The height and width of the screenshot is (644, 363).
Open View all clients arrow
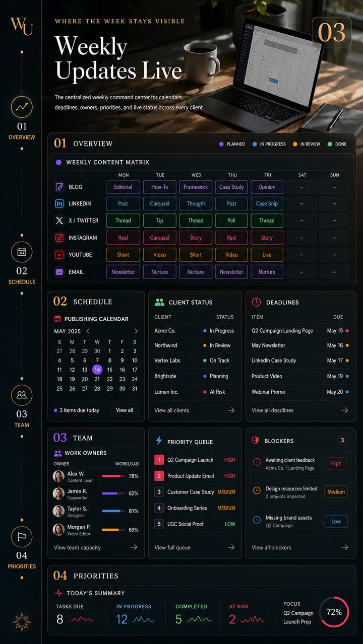pyautogui.click(x=231, y=410)
